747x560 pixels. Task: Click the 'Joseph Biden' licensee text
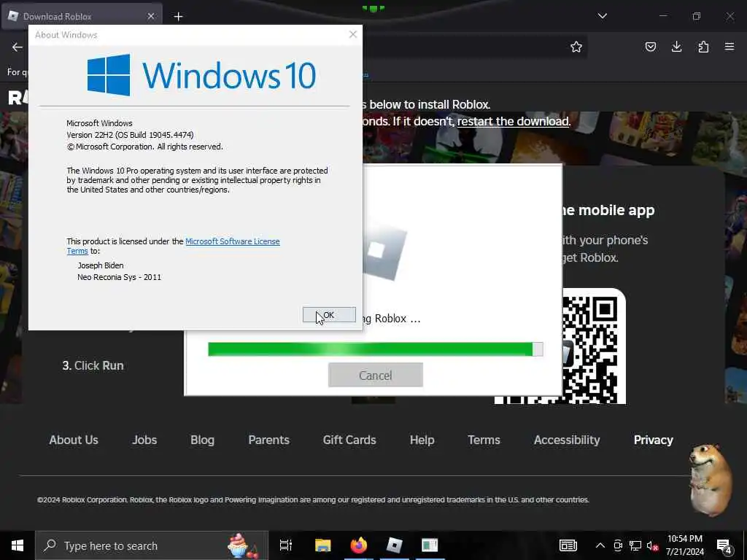tap(101, 265)
